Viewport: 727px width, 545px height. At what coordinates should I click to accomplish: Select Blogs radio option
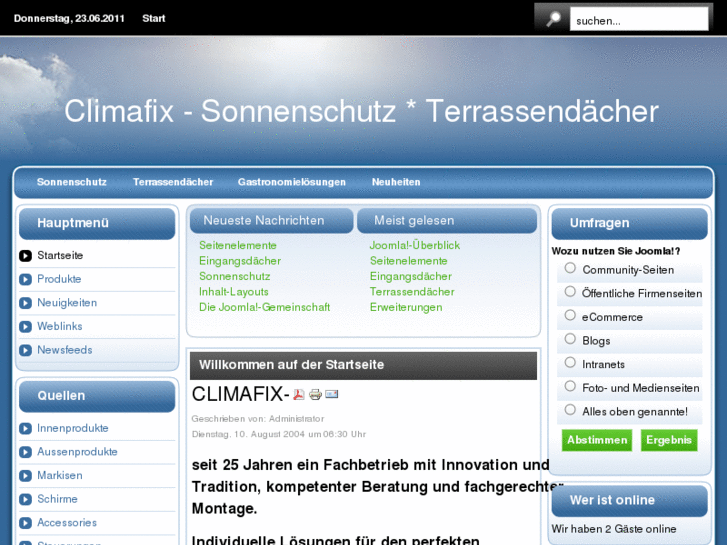[x=570, y=339]
